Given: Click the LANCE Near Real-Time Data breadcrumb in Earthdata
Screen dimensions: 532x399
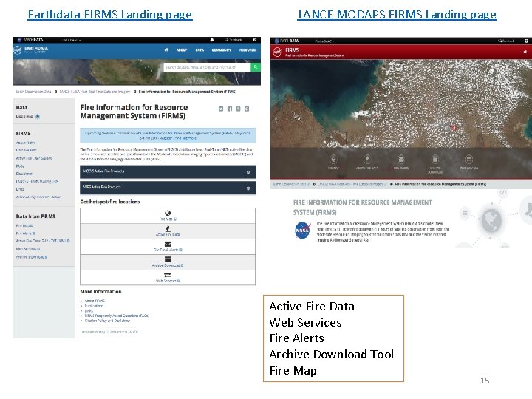Looking at the screenshot, I should 95,92.
